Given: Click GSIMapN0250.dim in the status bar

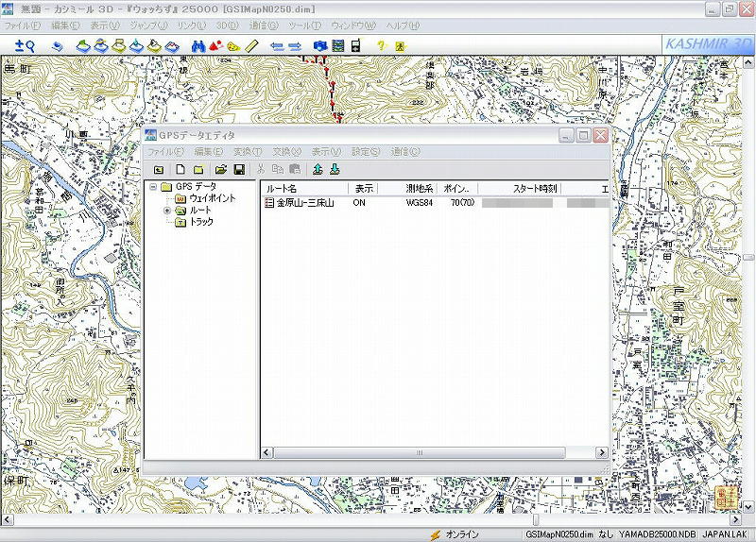Looking at the screenshot, I should 559,534.
